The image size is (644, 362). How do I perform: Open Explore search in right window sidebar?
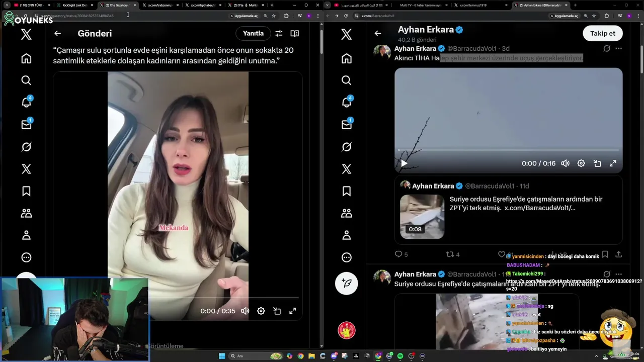point(347,80)
